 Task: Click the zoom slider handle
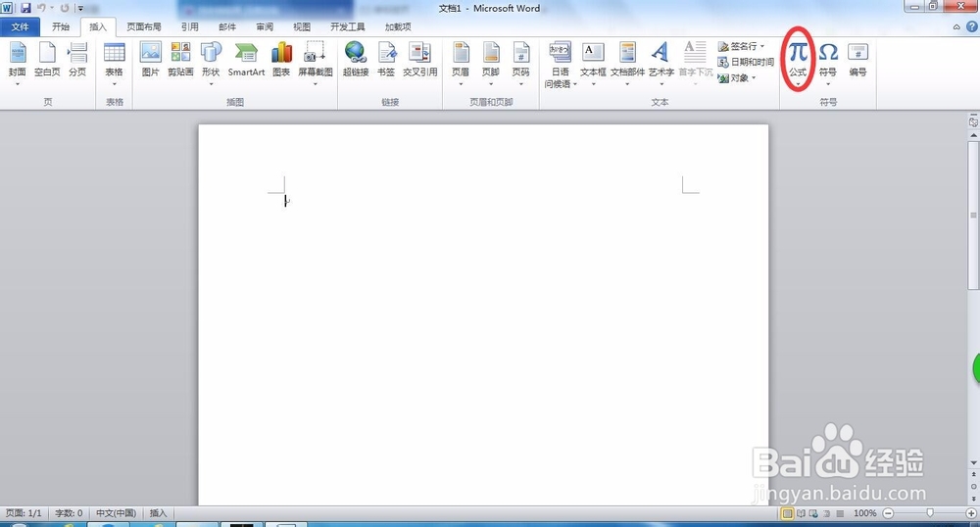tap(930, 513)
